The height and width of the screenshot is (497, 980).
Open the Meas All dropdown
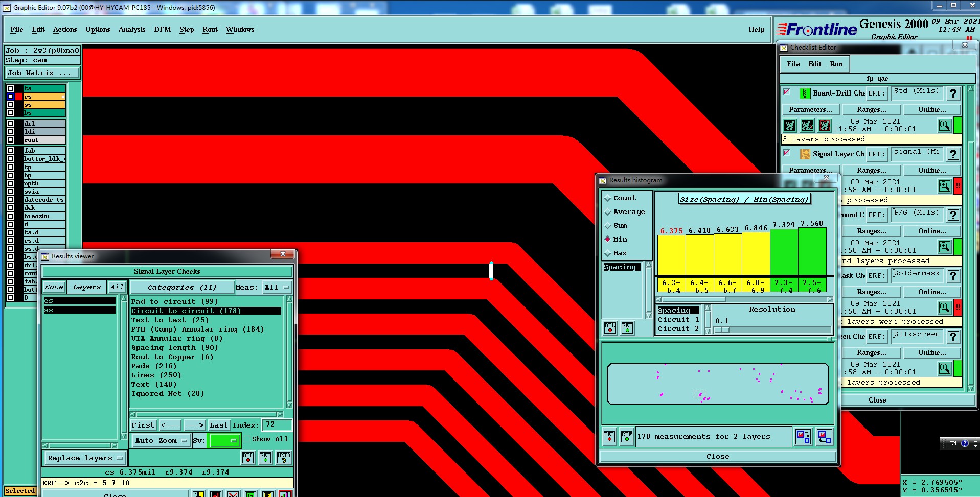pos(277,288)
